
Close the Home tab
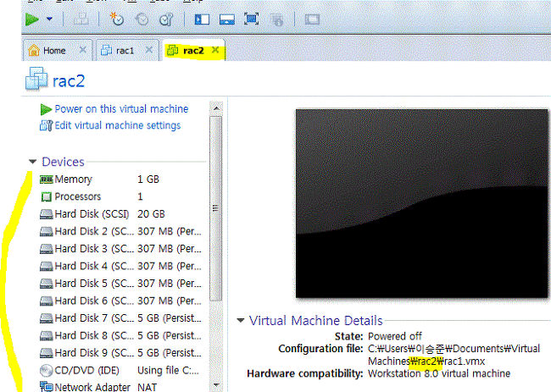click(x=82, y=50)
